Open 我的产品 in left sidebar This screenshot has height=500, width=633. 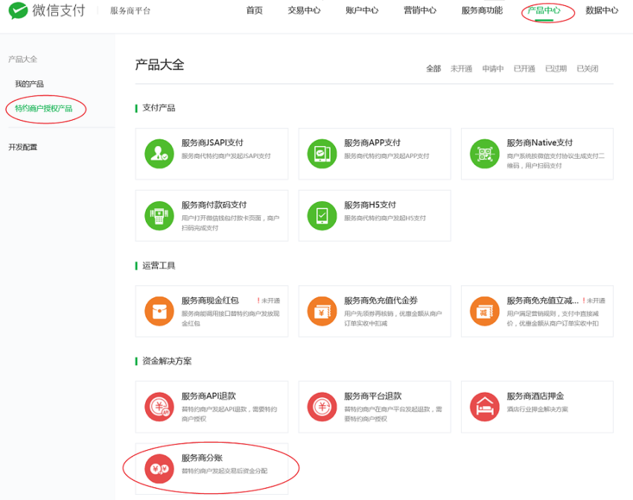tap(29, 84)
